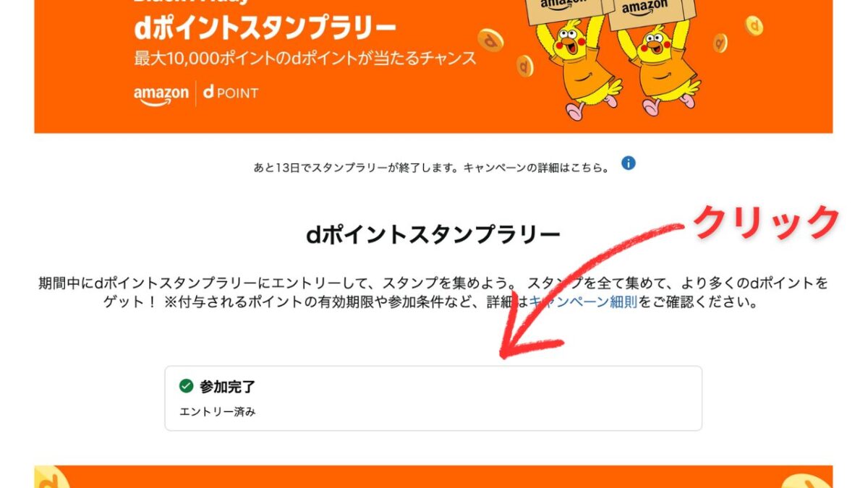The height and width of the screenshot is (488, 868).
Task: Click the 参加完了 entry status box
Action: [x=433, y=398]
